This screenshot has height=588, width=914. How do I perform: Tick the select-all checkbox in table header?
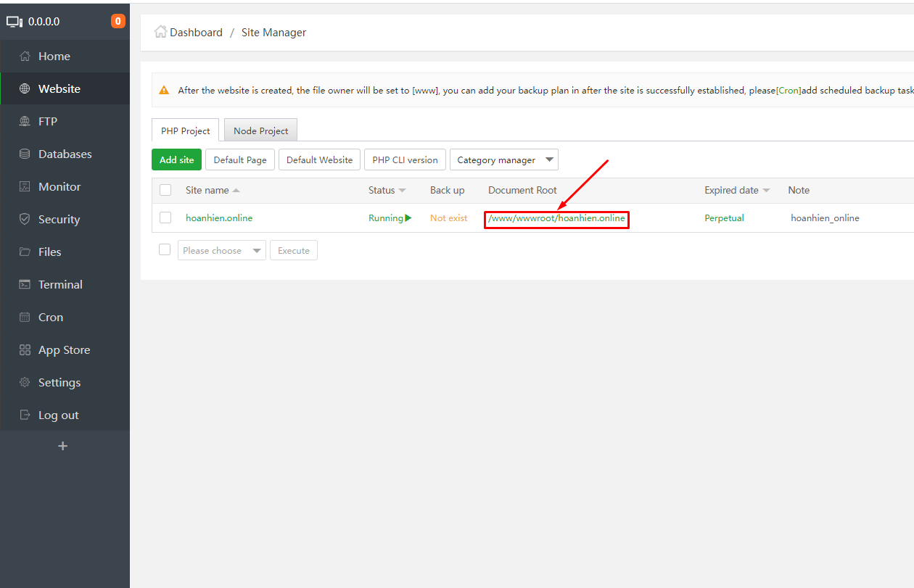(x=165, y=190)
